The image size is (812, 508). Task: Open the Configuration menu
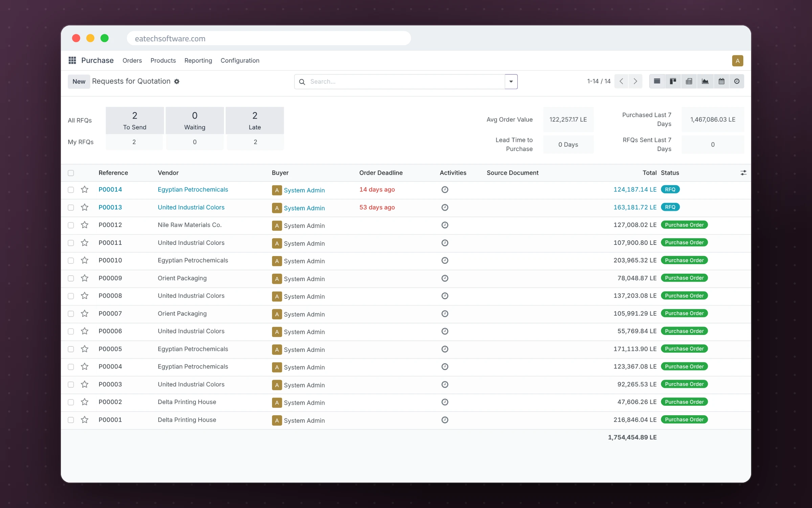pos(240,60)
